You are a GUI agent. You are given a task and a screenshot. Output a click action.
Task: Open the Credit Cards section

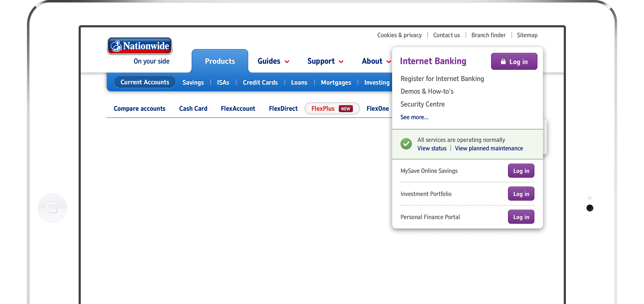[x=260, y=82]
